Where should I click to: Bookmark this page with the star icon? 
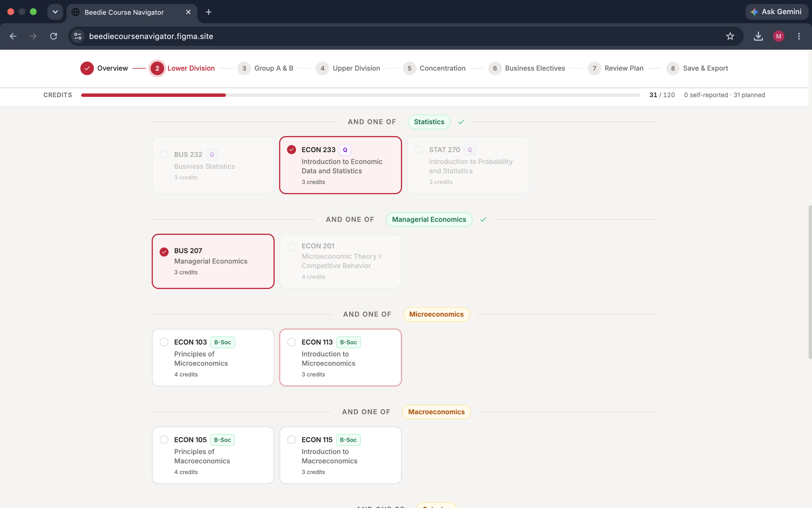[730, 36]
